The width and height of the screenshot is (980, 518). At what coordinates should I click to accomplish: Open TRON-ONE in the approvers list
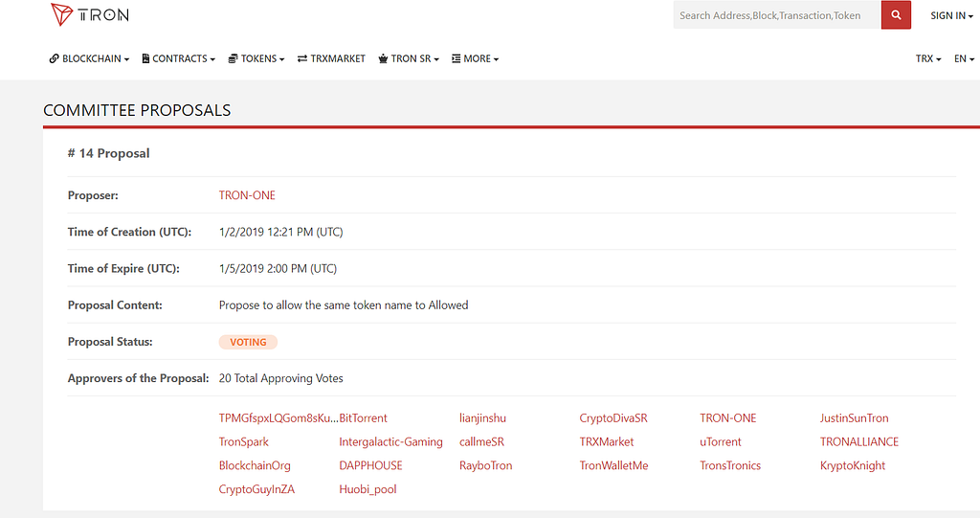point(728,417)
